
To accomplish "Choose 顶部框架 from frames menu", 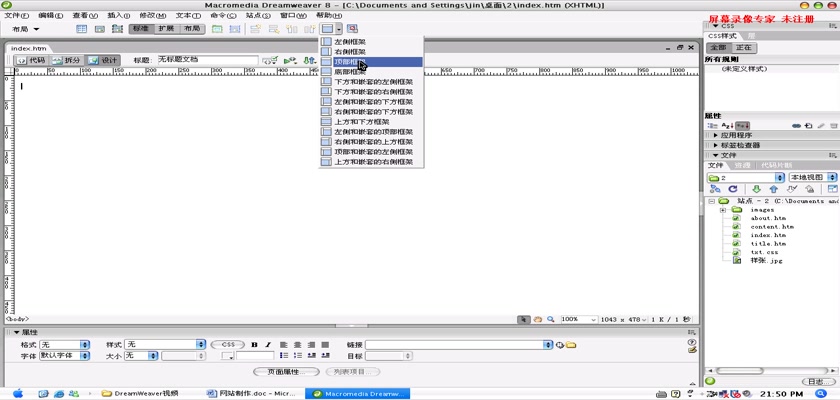I will click(371, 62).
